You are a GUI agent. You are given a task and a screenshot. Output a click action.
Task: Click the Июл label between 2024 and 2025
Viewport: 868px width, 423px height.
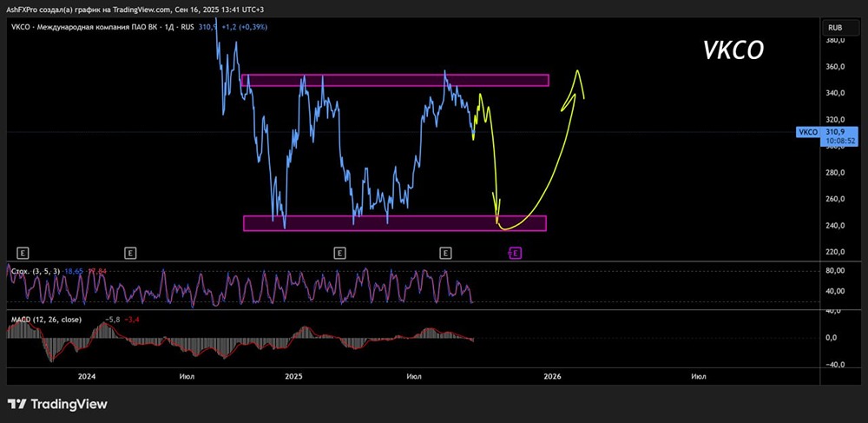pyautogui.click(x=187, y=376)
